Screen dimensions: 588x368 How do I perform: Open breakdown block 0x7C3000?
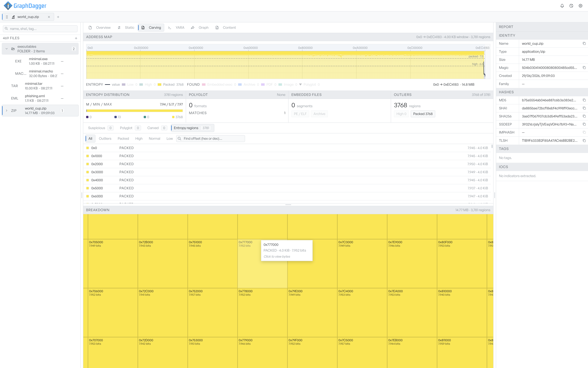click(x=362, y=264)
